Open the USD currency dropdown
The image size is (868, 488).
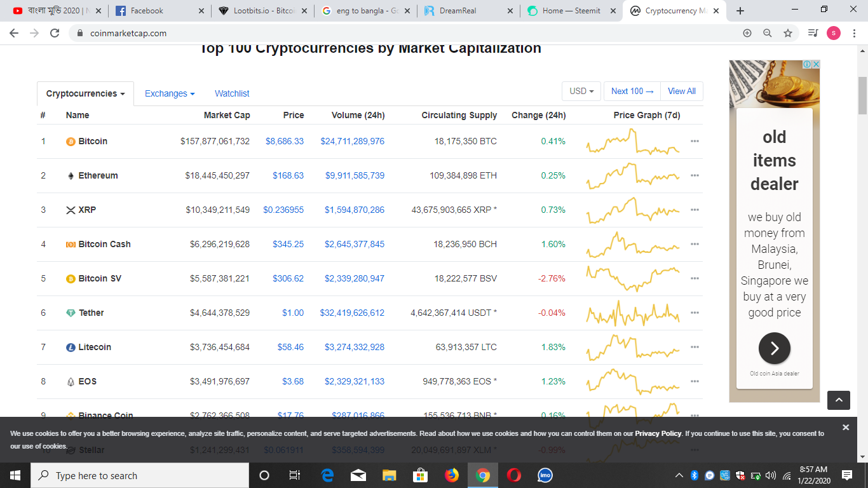[x=580, y=91]
